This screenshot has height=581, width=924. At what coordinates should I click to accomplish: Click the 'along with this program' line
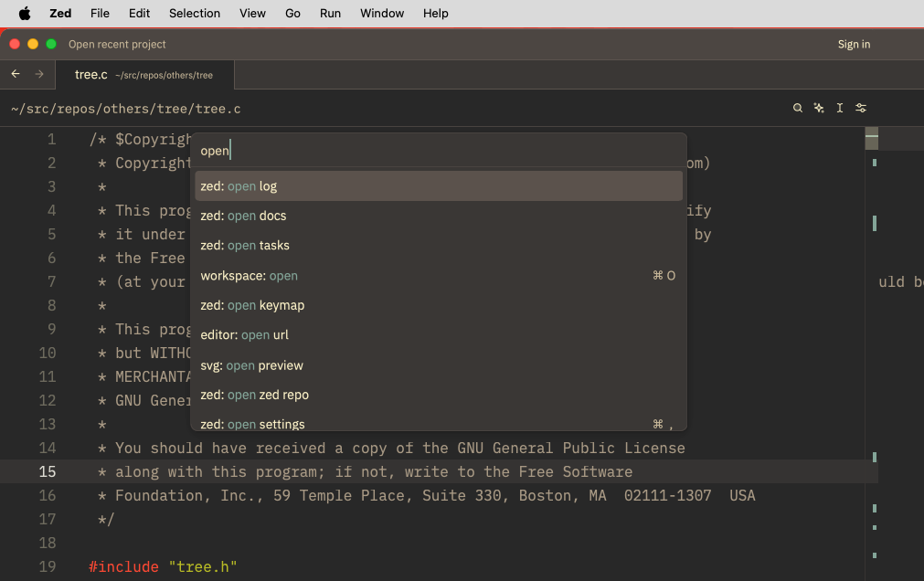coord(365,472)
